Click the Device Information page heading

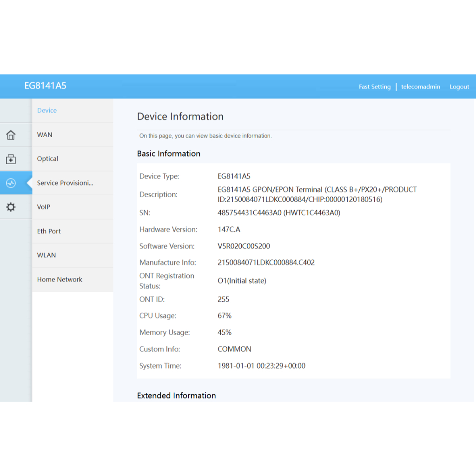point(180,117)
